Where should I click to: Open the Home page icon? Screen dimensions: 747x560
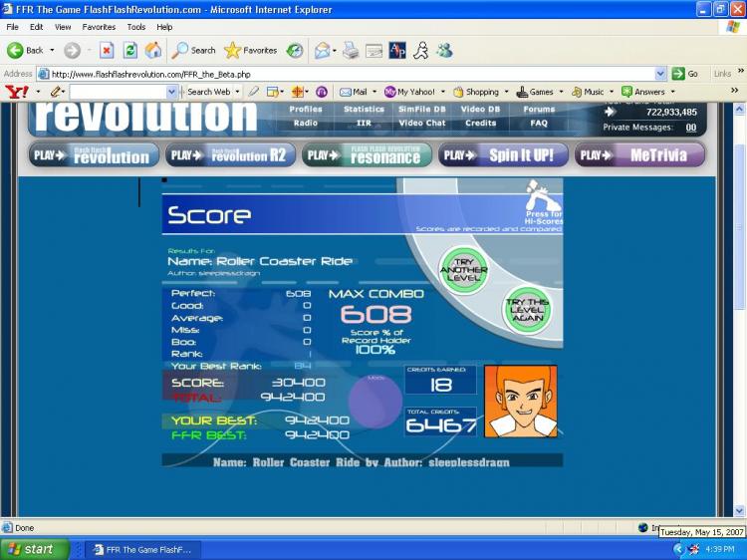(153, 50)
